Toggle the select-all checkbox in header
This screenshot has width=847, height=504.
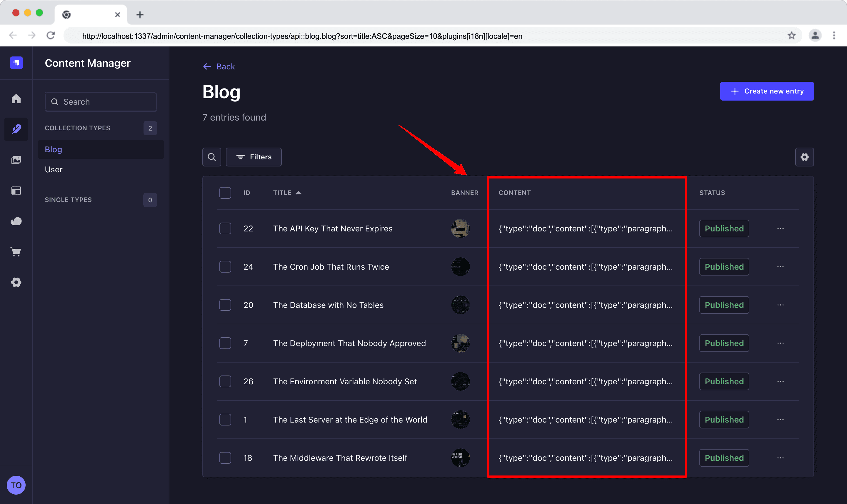pos(225,193)
